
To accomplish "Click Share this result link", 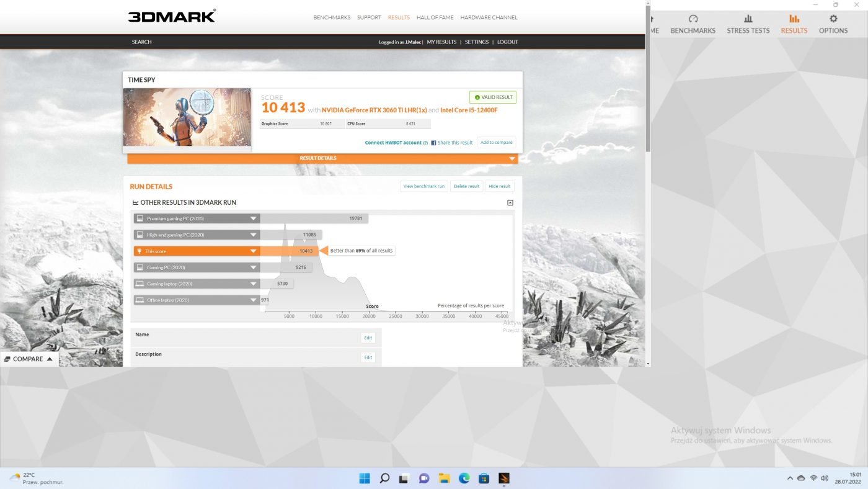I will (455, 143).
